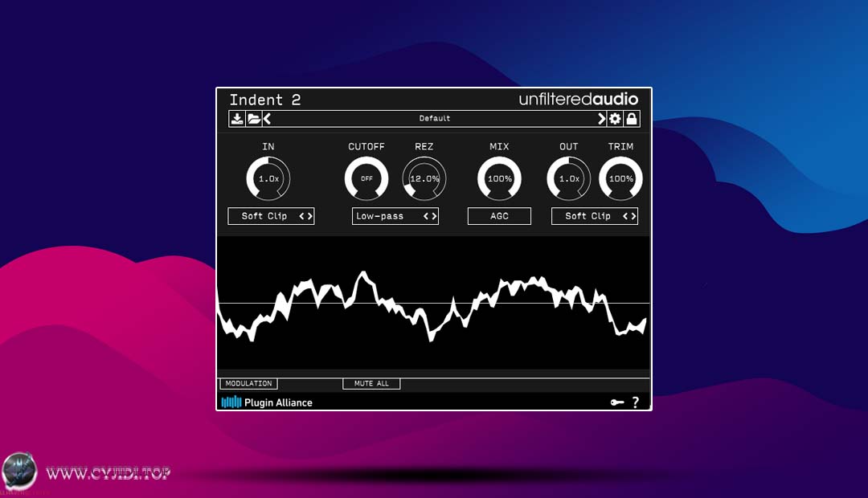Click the CUTOFF knob
Screen dimensions: 868x498
tap(366, 178)
